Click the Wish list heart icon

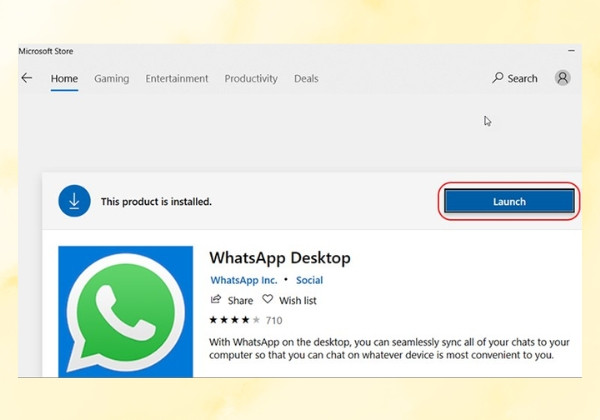click(x=267, y=299)
